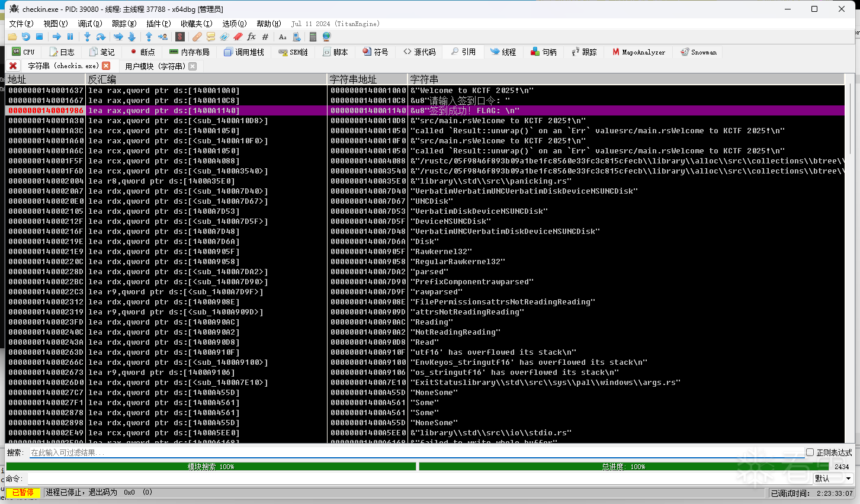The width and height of the screenshot is (860, 504).
Task: Switch to the 源代码 source tab
Action: (420, 52)
